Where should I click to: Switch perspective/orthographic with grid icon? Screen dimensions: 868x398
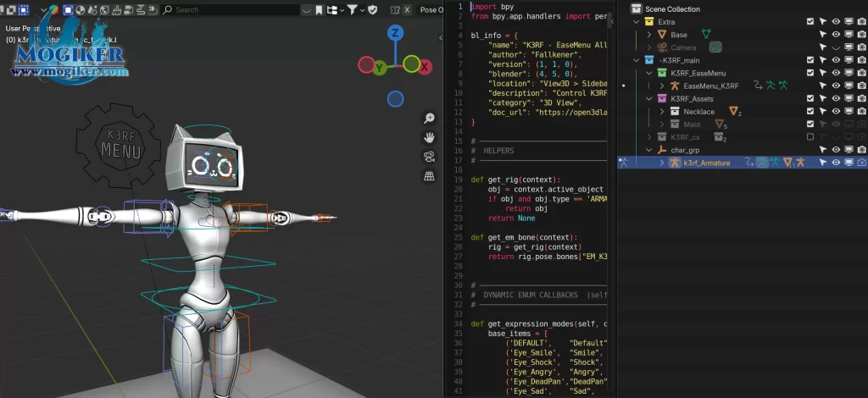tap(429, 176)
